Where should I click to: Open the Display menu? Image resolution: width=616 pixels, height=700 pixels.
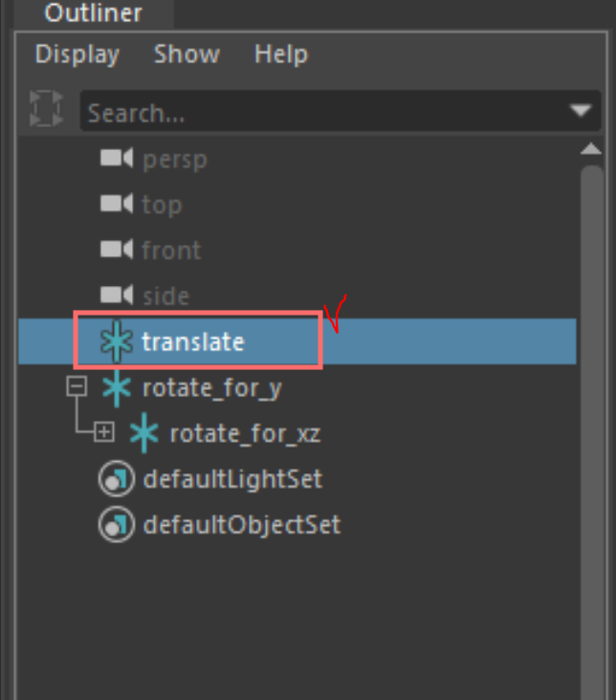[77, 55]
